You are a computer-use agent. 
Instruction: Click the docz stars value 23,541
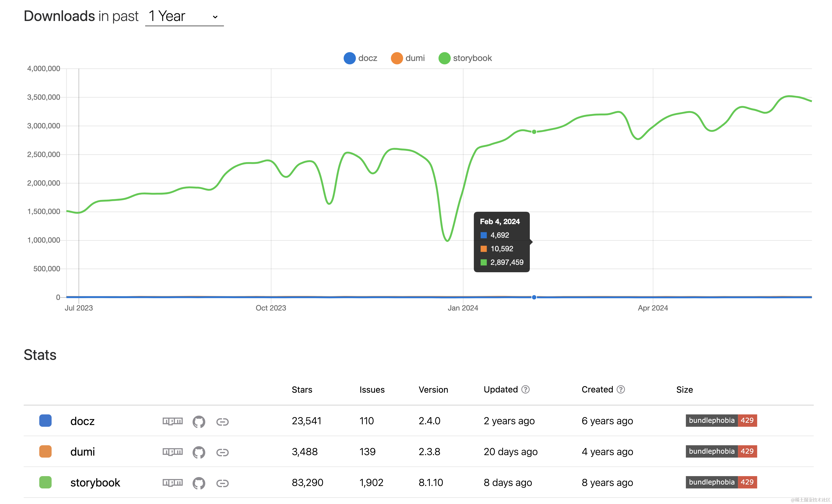307,421
